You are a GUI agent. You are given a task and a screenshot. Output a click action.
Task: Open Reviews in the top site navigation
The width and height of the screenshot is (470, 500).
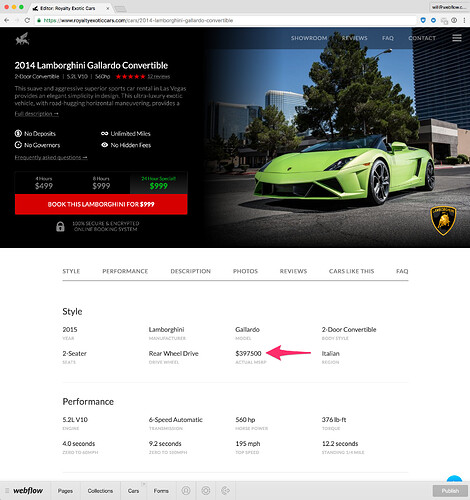point(354,38)
